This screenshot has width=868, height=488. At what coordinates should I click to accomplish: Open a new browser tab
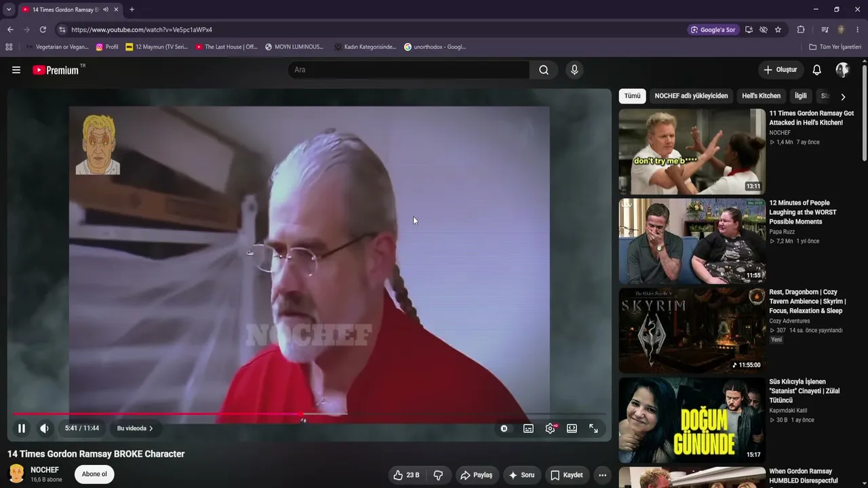click(132, 9)
